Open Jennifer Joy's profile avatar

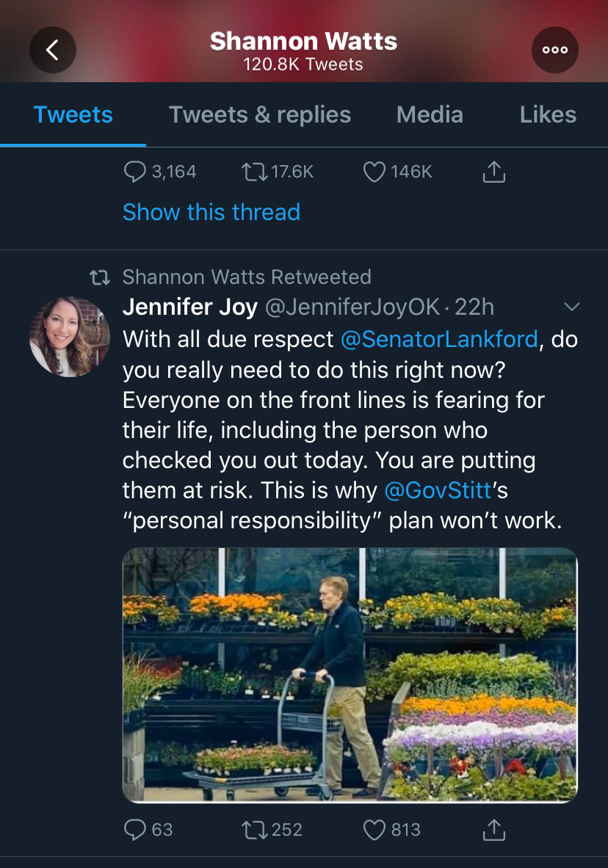[69, 337]
